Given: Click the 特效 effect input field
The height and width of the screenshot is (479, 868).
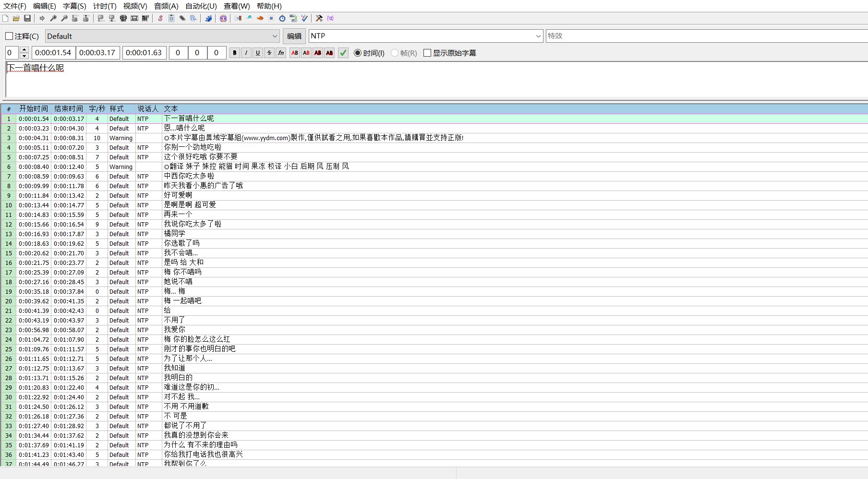Looking at the screenshot, I should (707, 36).
